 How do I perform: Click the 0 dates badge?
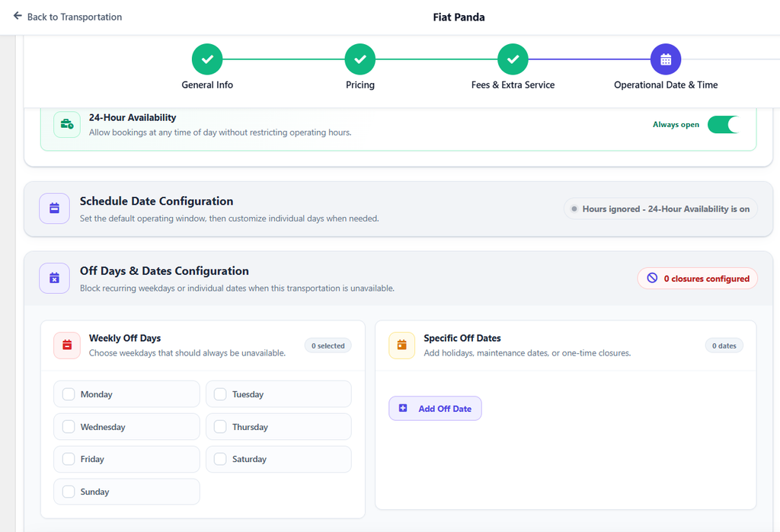coord(724,346)
